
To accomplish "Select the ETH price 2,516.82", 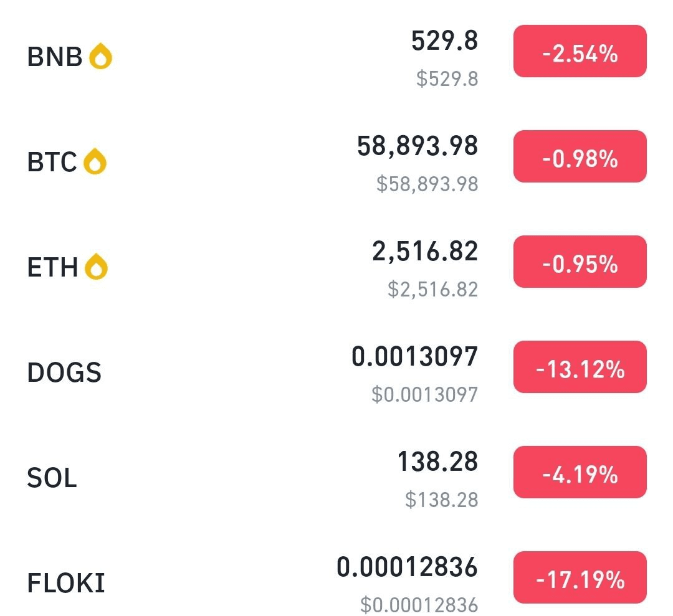I will tap(425, 252).
